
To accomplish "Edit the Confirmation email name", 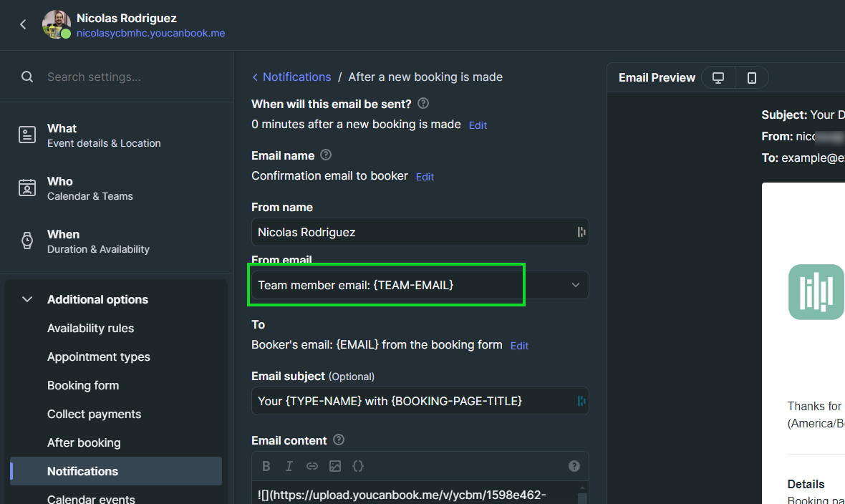I will (x=425, y=177).
